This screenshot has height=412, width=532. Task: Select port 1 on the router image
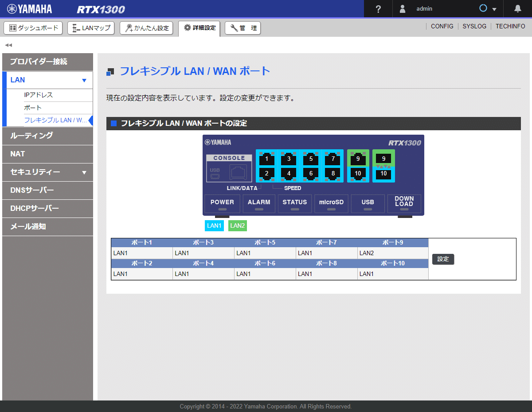coord(266,159)
